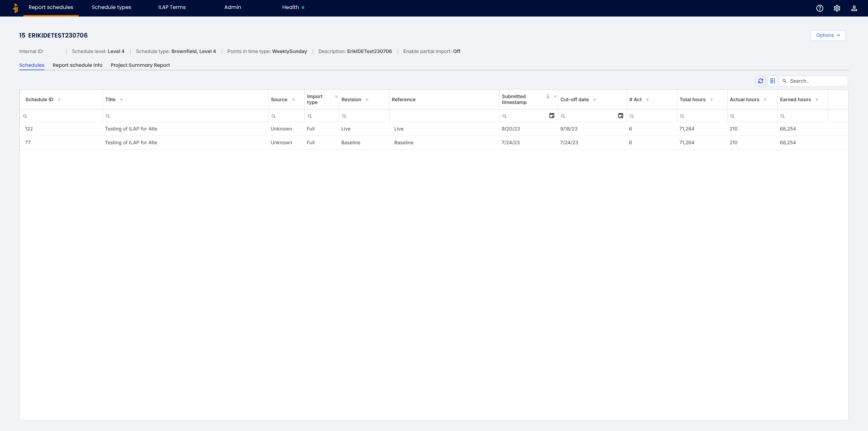
Task: Sort by Cut-off date column header
Action: pos(574,99)
